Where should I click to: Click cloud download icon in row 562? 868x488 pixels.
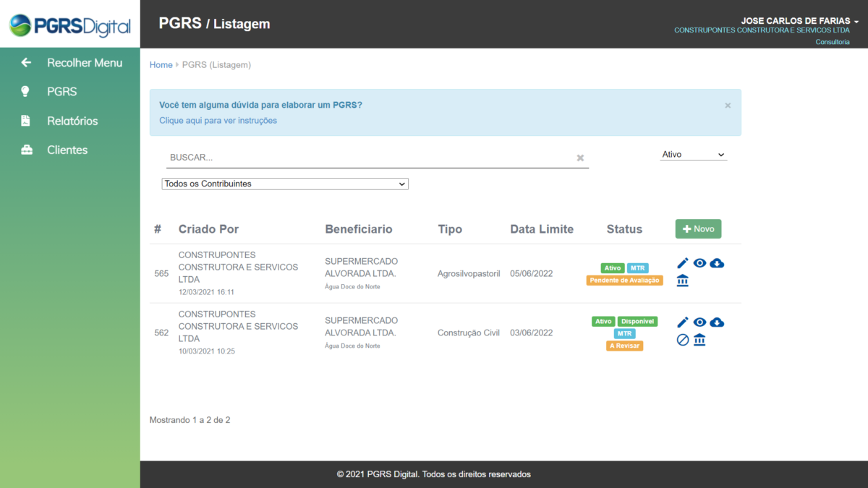click(717, 322)
